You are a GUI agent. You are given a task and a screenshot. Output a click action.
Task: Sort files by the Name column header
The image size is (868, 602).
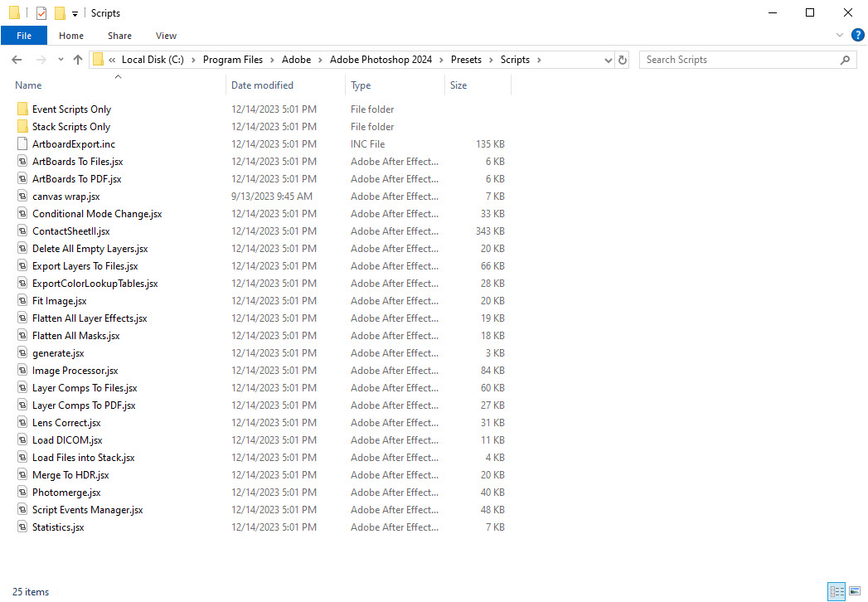click(x=27, y=85)
